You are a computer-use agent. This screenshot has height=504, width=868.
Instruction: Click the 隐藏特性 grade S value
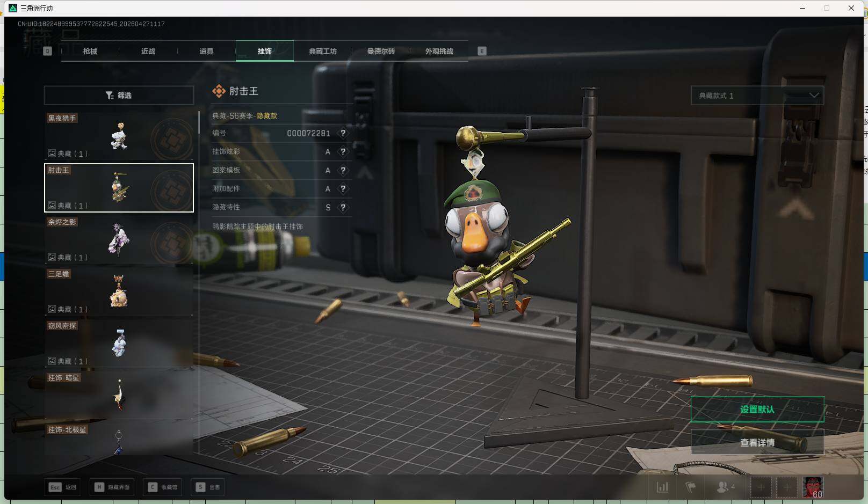pos(328,207)
